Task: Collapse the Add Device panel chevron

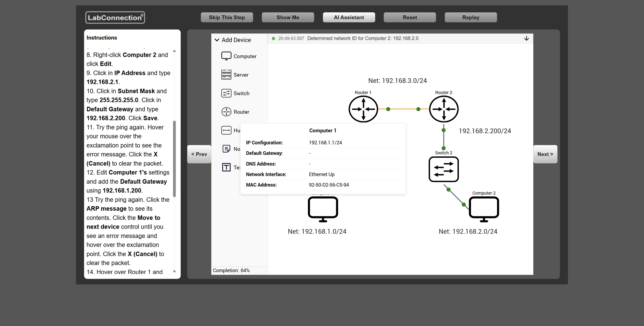Action: pos(217,40)
